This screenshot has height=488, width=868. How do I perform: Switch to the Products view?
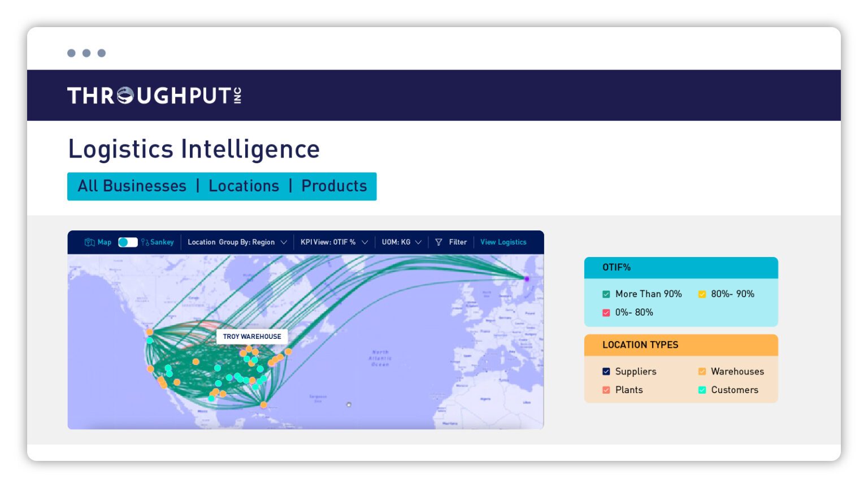tap(333, 186)
